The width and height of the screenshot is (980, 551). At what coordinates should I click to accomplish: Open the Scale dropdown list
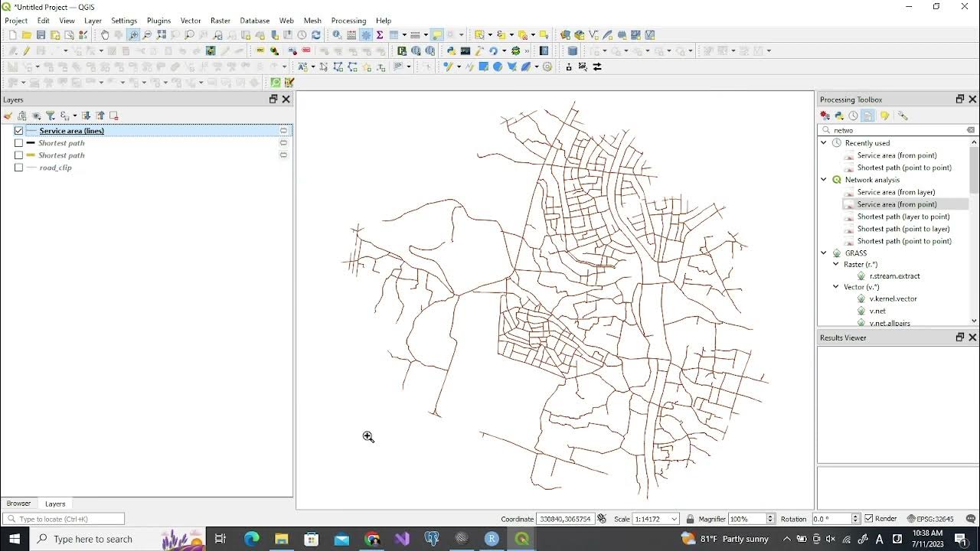click(674, 519)
